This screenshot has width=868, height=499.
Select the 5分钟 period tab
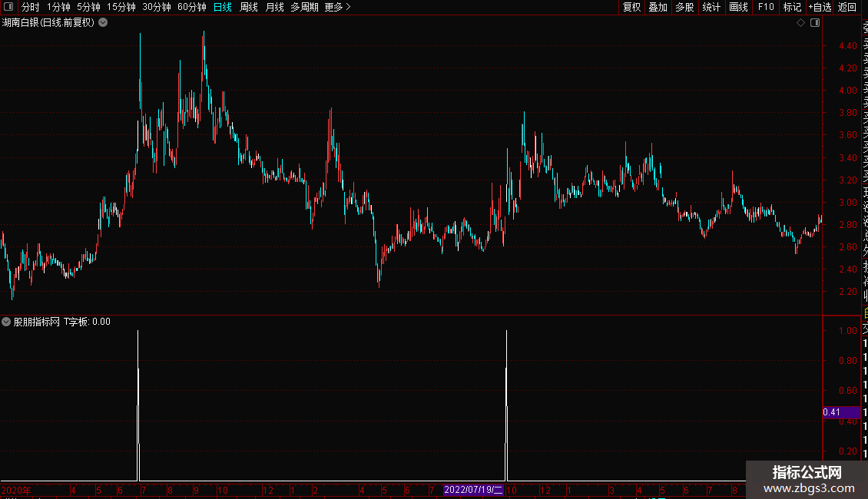[x=88, y=7]
